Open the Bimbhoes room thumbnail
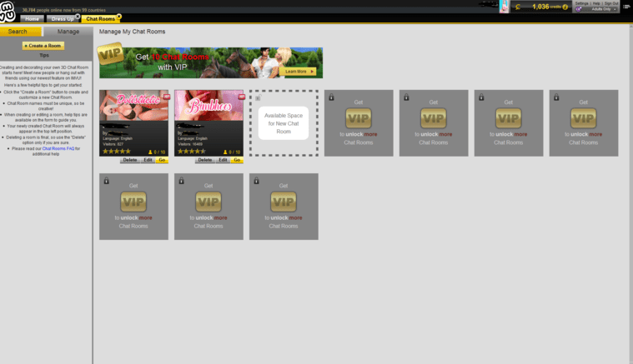Screen dimensions: 633x364 (x=208, y=106)
